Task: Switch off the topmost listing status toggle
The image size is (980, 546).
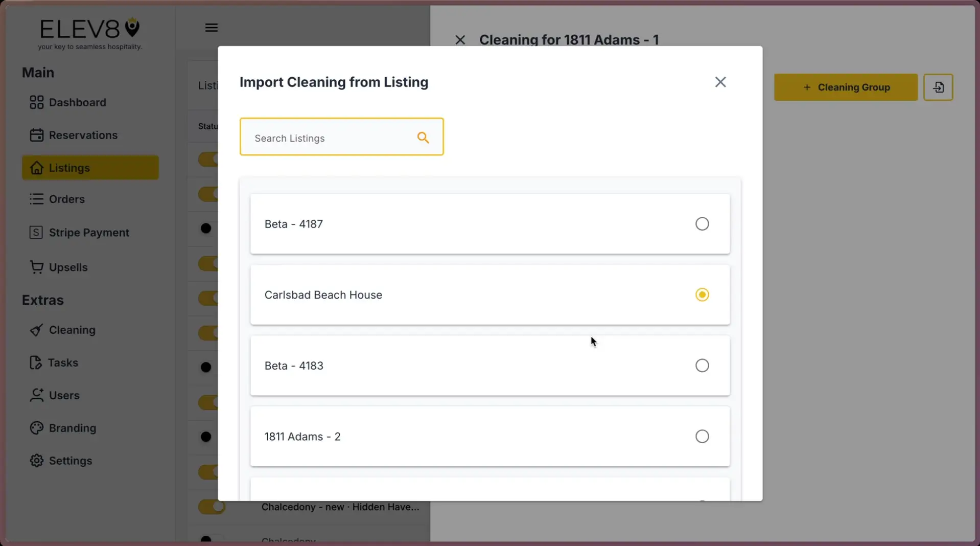Action: pos(211,159)
